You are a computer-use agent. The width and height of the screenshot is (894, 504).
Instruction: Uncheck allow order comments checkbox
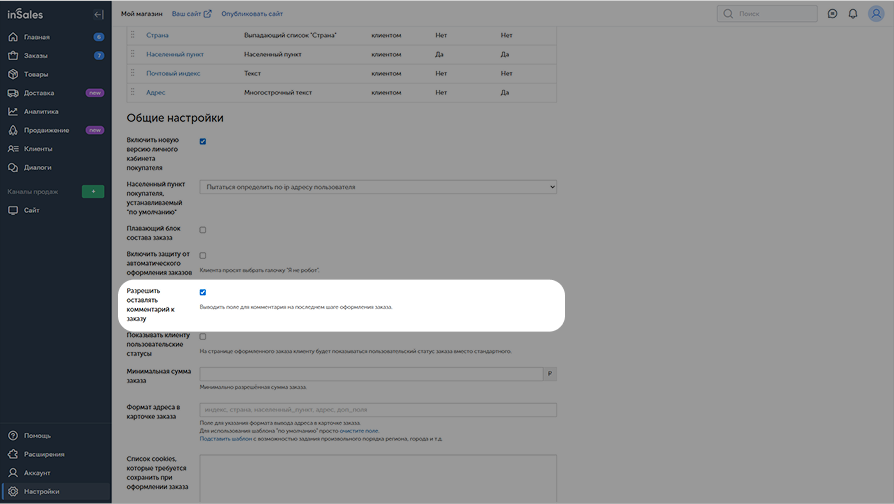coord(203,292)
